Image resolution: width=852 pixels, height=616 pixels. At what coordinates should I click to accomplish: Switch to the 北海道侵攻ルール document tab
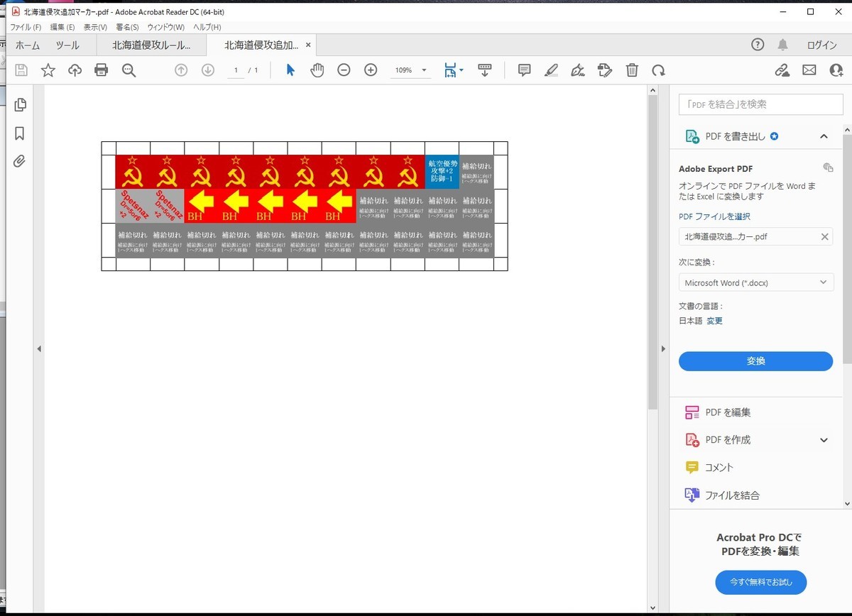[151, 45]
